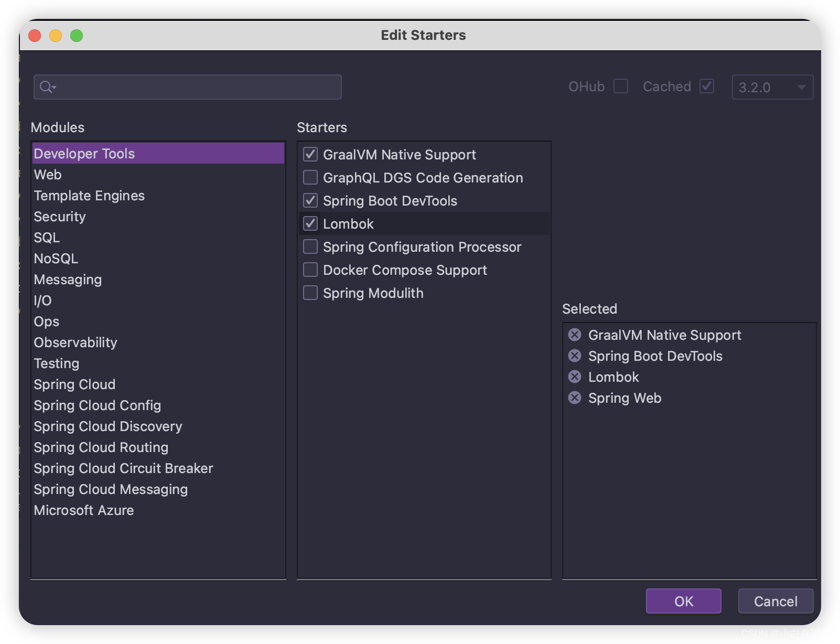Confirm with the OK button
This screenshot has width=840, height=644.
[683, 601]
